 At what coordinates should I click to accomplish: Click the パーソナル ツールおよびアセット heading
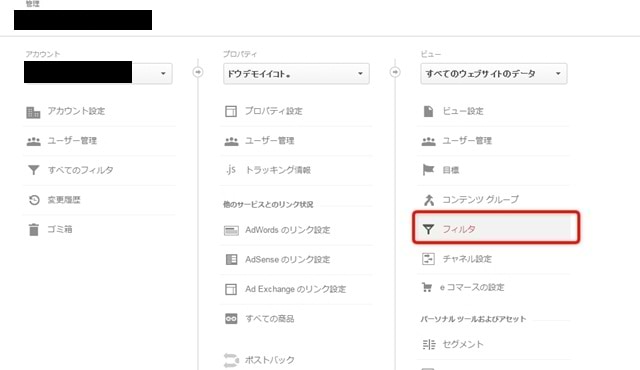click(x=473, y=319)
